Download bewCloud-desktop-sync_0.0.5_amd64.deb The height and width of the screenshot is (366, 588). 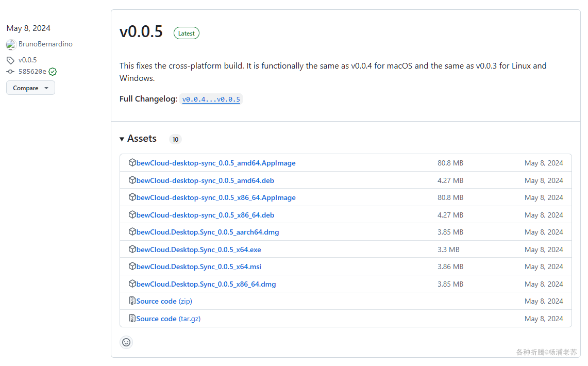205,180
